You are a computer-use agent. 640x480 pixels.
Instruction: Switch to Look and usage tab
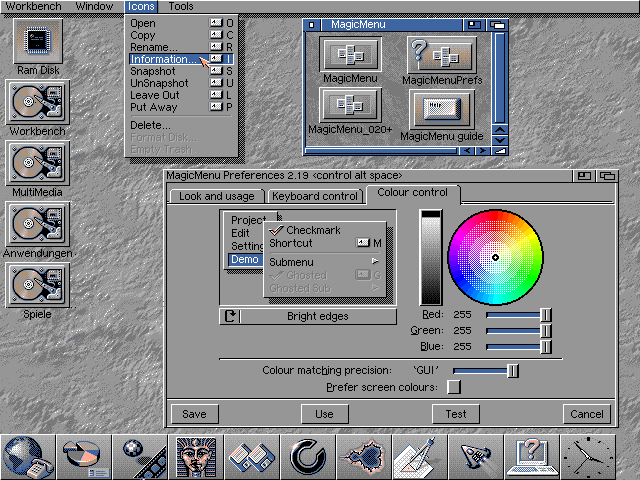click(217, 196)
